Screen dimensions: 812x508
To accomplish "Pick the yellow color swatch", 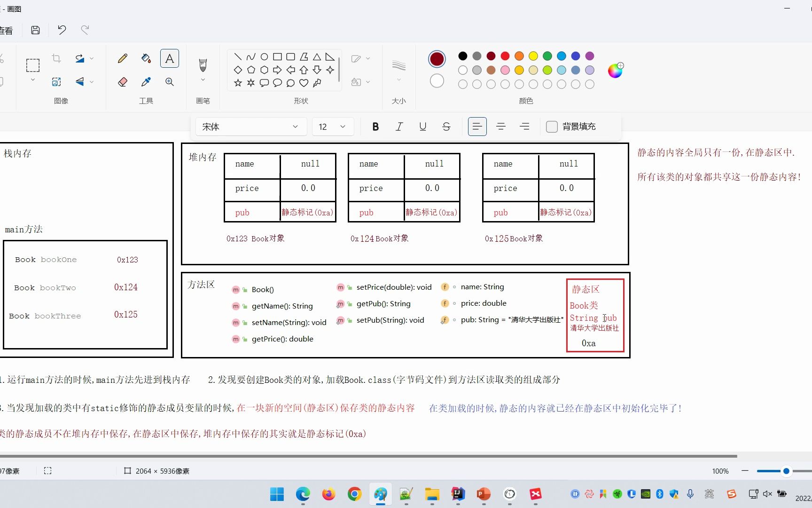I will tap(533, 56).
